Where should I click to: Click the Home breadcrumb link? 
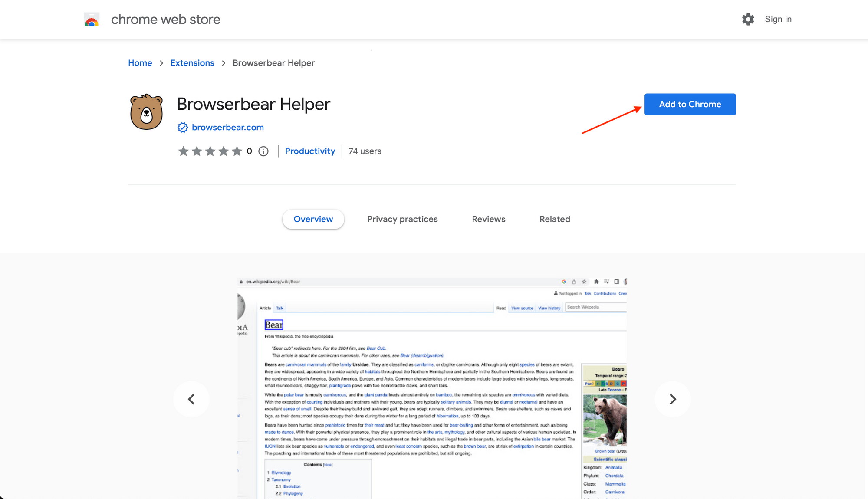[140, 63]
